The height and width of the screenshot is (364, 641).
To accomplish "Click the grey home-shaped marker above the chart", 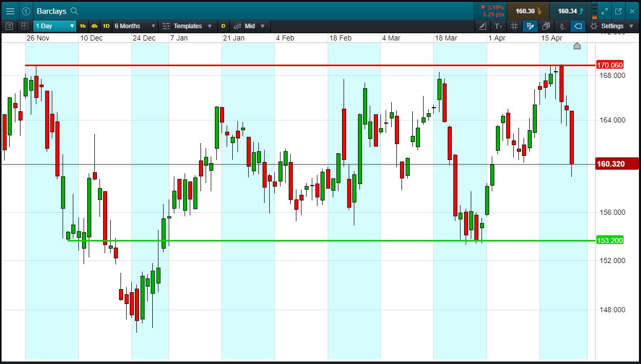I will point(577,46).
